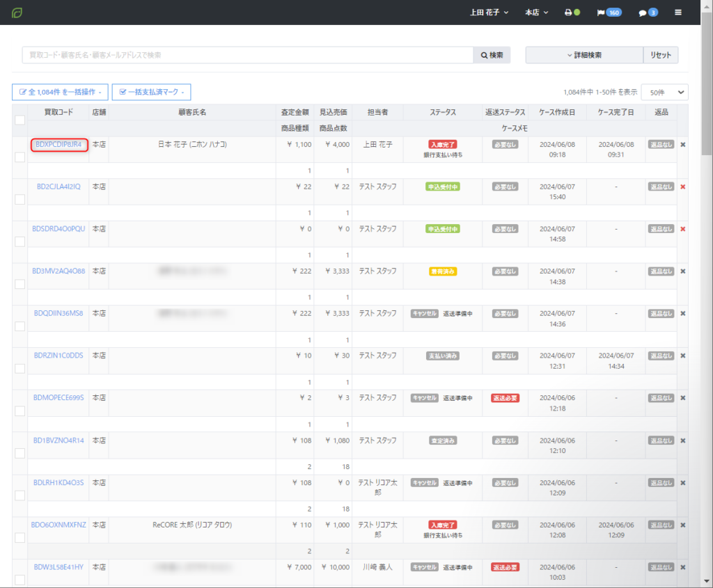This screenshot has width=713, height=588.
Task: Open the 本店 store selector dropdown
Action: click(x=537, y=13)
